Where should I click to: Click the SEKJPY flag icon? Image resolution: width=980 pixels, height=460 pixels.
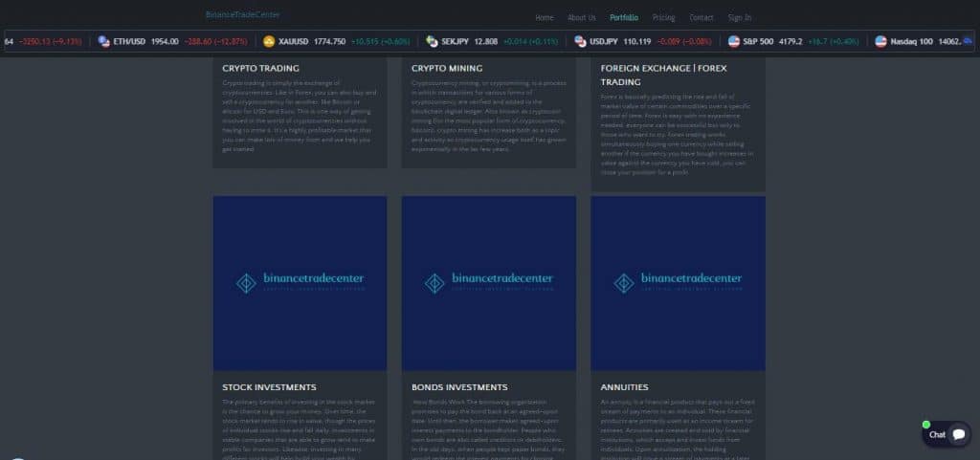(432, 41)
